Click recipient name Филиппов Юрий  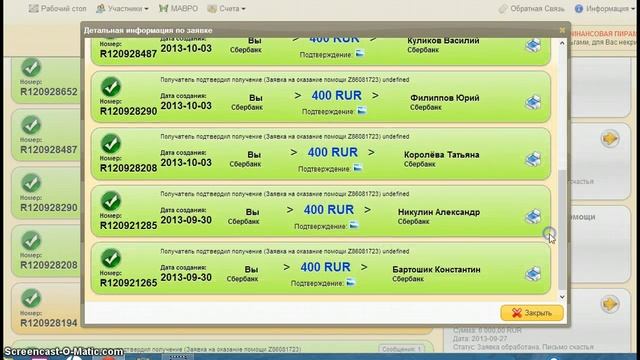click(x=444, y=98)
